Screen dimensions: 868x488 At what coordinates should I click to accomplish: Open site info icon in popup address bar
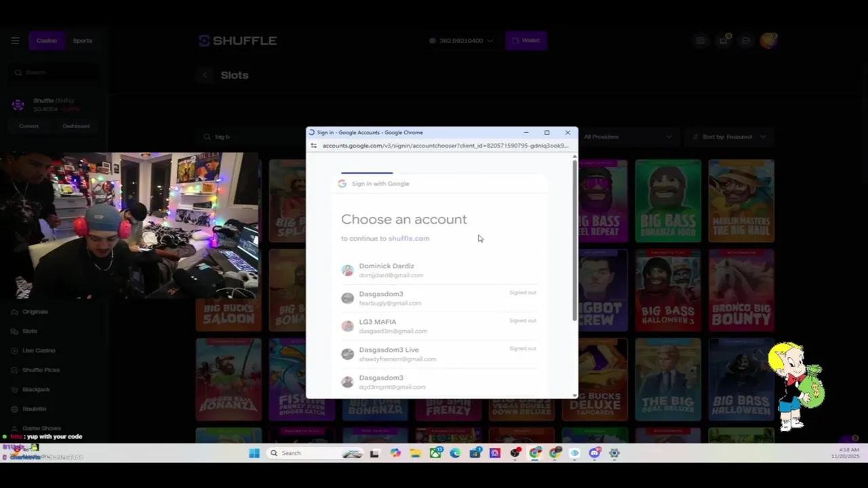[x=313, y=146]
